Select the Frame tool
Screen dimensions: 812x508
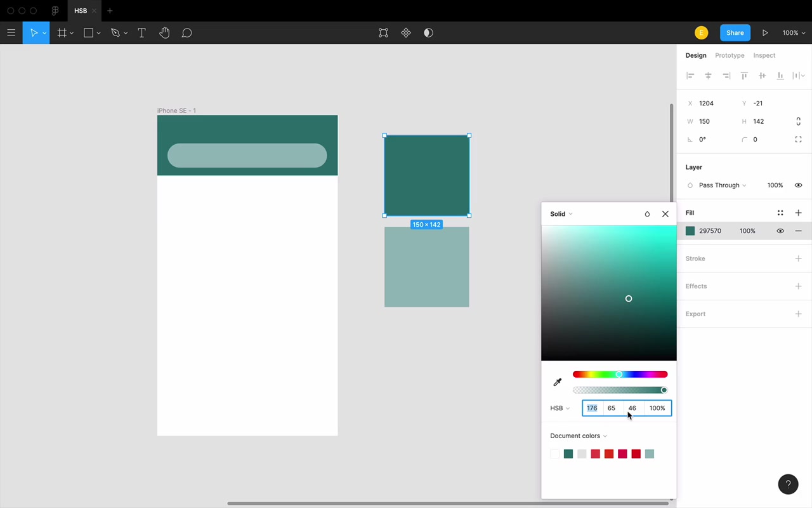coord(62,33)
